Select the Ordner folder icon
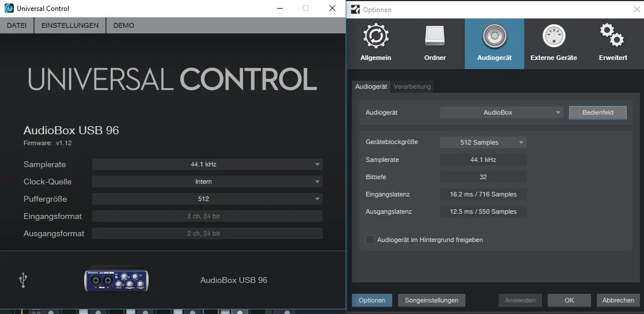The height and width of the screenshot is (314, 644). pos(435,37)
